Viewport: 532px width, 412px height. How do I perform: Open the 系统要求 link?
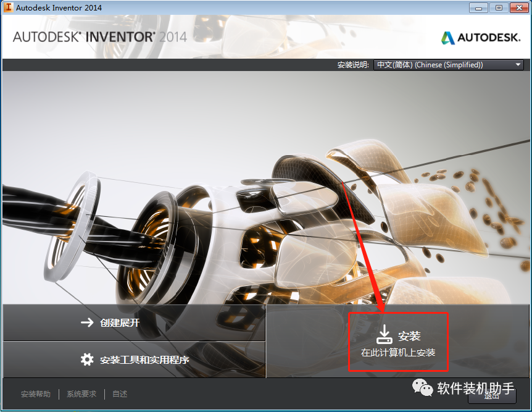[x=81, y=394]
